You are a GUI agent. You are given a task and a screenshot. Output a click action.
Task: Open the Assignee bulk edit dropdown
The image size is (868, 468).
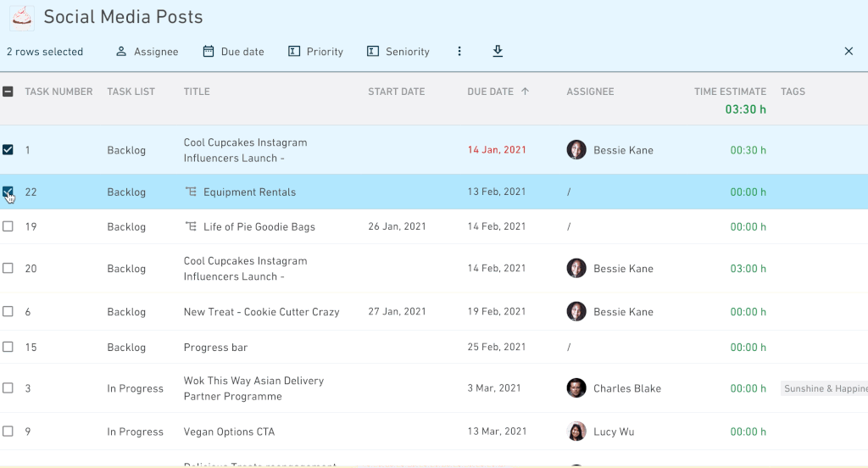(x=147, y=52)
